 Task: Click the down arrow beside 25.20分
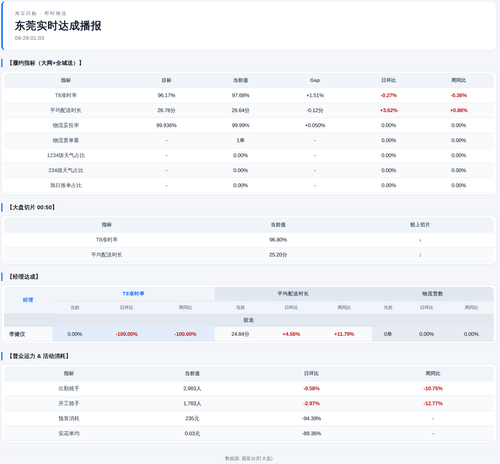[420, 255]
